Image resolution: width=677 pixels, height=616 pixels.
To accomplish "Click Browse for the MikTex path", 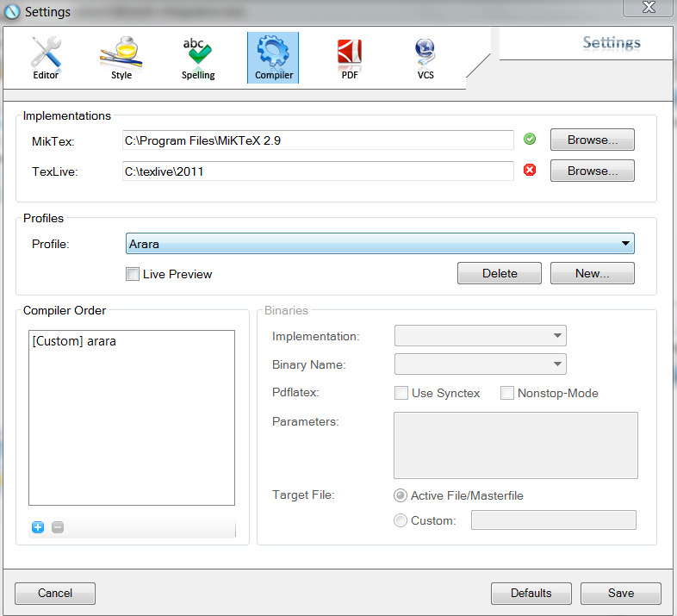I will pos(592,140).
